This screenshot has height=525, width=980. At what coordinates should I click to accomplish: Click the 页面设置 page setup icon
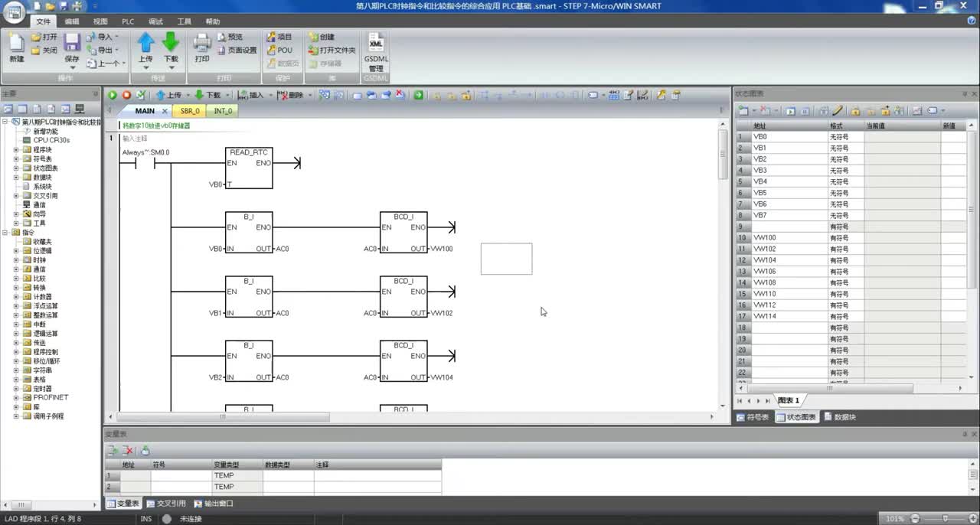tap(222, 51)
